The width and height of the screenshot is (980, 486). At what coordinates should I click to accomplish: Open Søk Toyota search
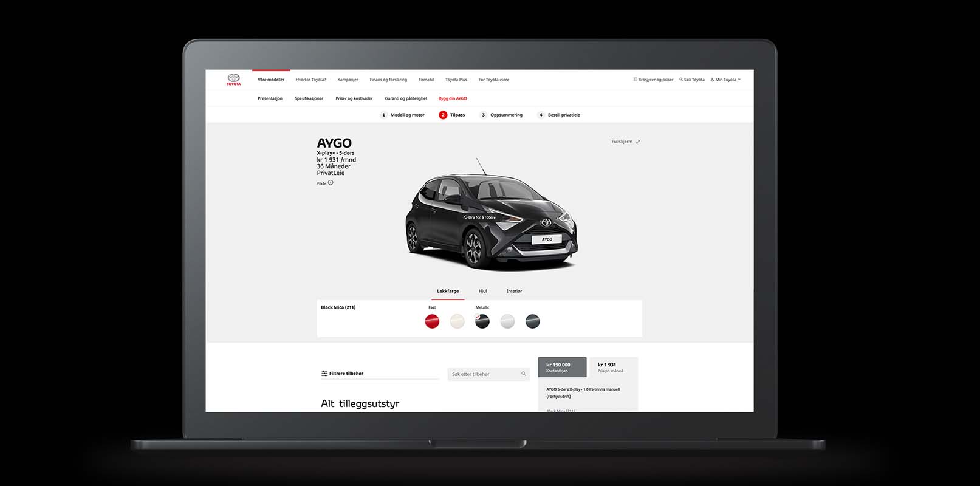coord(692,80)
